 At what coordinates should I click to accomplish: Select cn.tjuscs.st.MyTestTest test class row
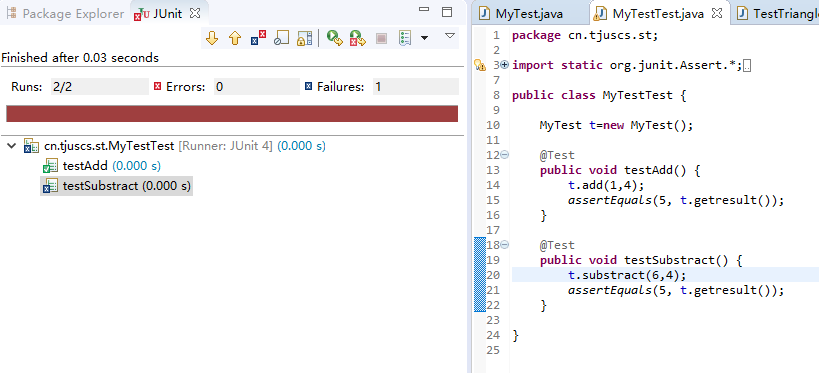coord(174,146)
